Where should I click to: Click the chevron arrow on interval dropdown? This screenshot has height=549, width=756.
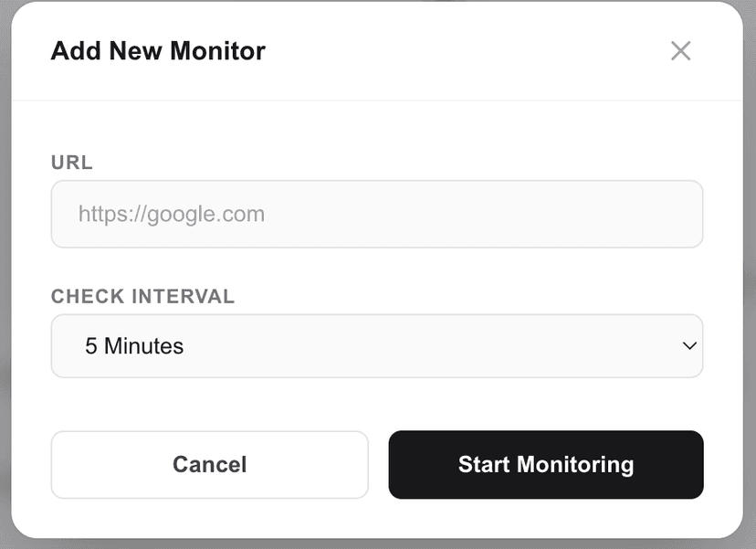[689, 346]
